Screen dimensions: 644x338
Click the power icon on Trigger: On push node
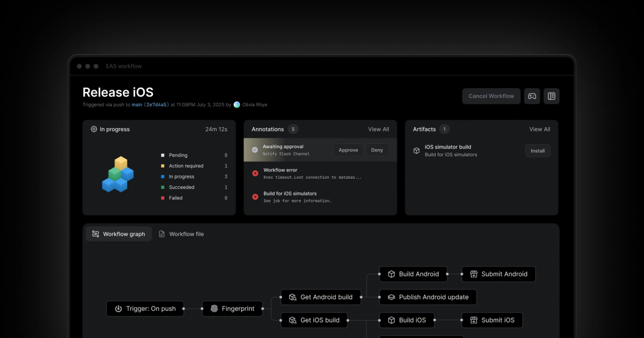point(118,308)
